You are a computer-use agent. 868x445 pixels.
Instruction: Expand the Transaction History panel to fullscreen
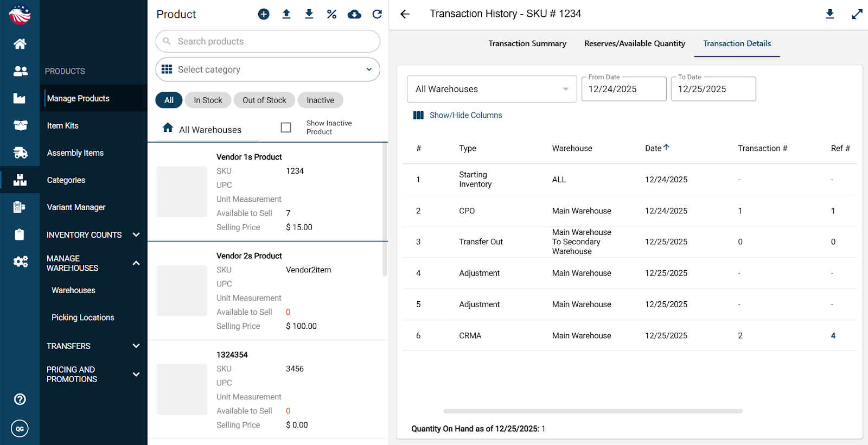pyautogui.click(x=857, y=14)
